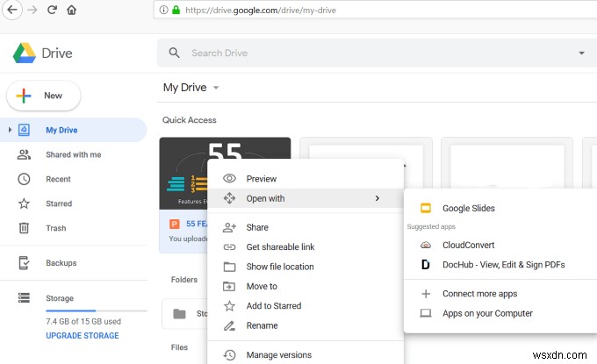Open with Google Slides

click(500, 208)
